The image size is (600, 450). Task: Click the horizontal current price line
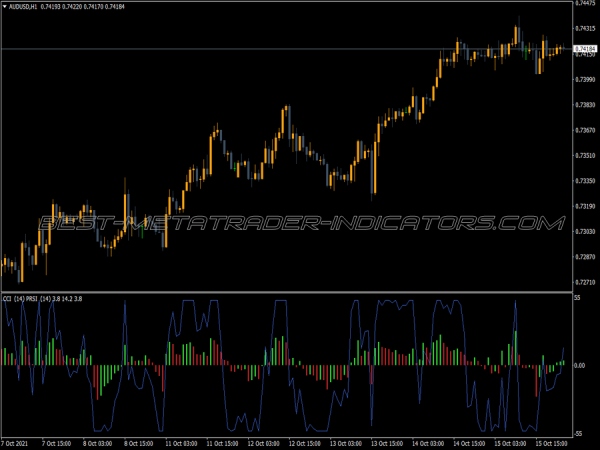coord(287,49)
